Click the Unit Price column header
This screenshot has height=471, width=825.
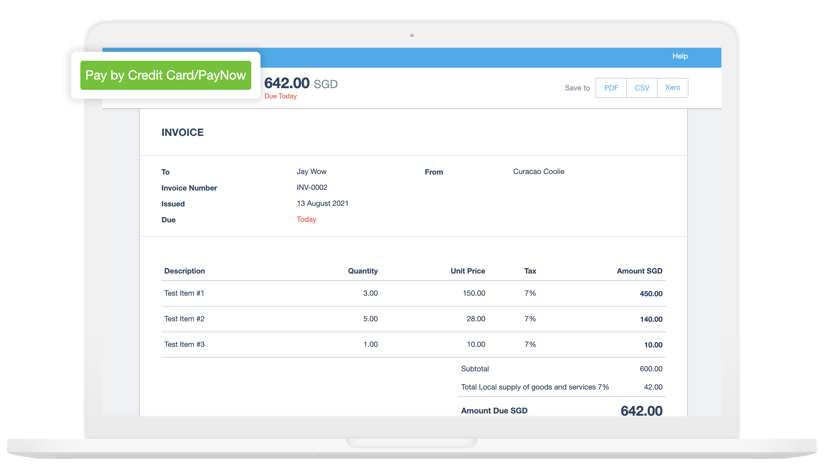tap(468, 271)
